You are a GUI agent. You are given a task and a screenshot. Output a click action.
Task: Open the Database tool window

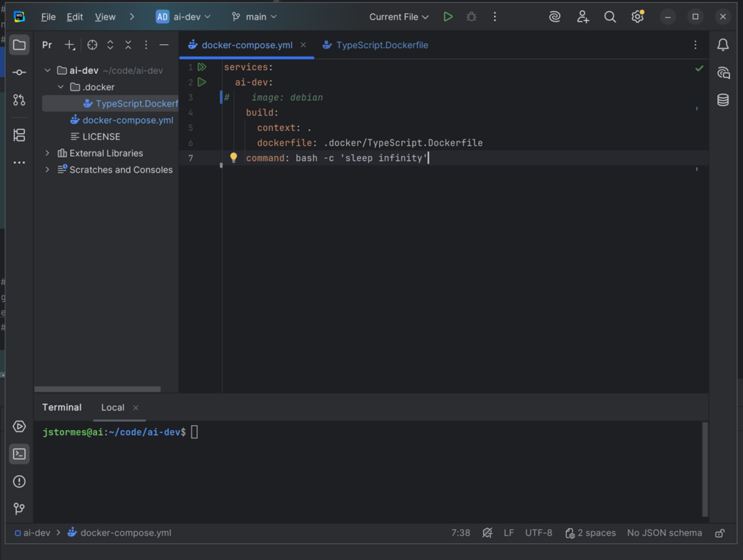pos(723,100)
